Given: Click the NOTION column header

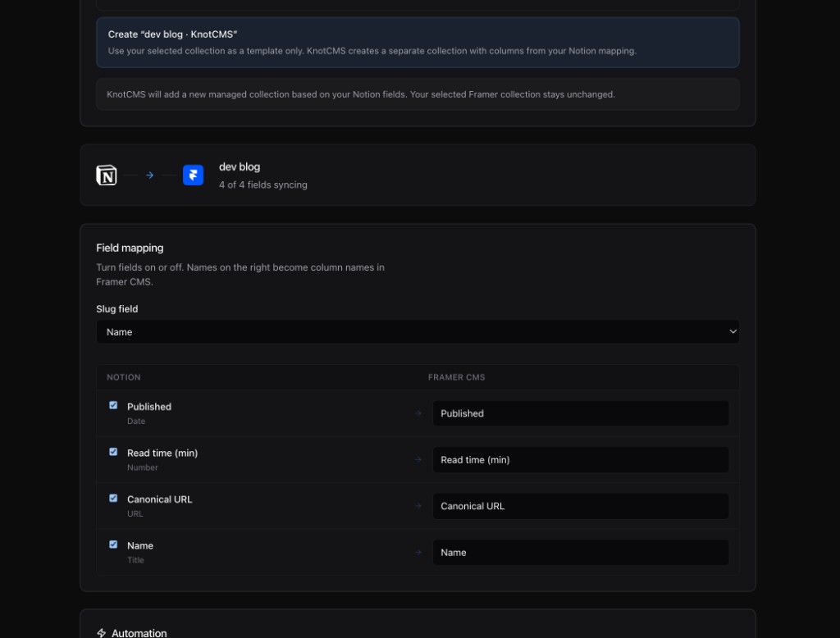Looking at the screenshot, I should [124, 377].
